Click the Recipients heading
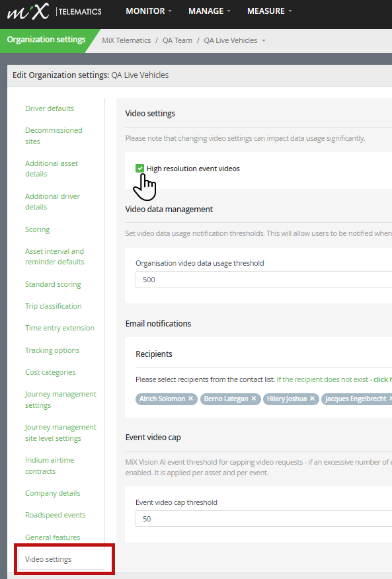 (x=154, y=354)
